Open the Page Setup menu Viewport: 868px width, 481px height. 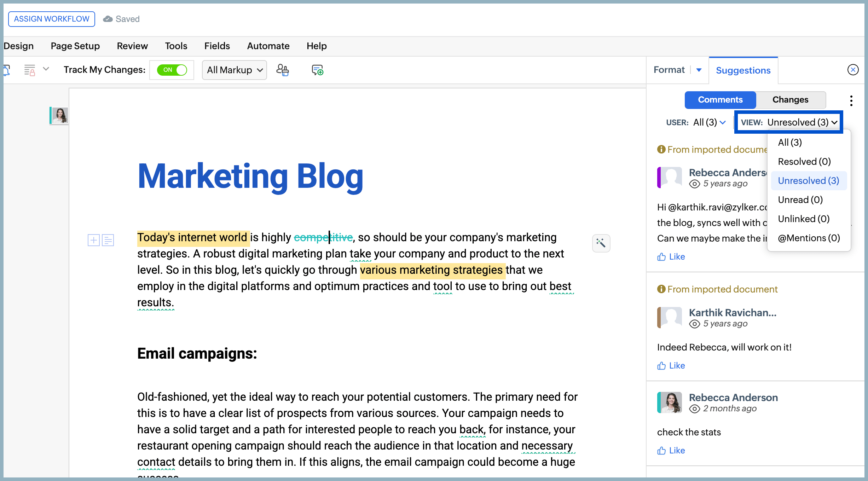click(75, 46)
